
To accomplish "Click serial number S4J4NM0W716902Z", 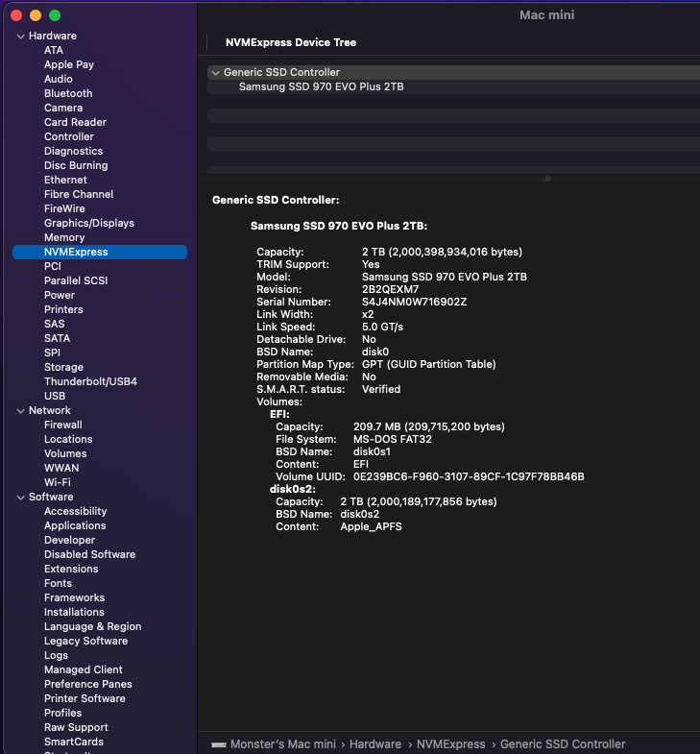I will (x=414, y=302).
